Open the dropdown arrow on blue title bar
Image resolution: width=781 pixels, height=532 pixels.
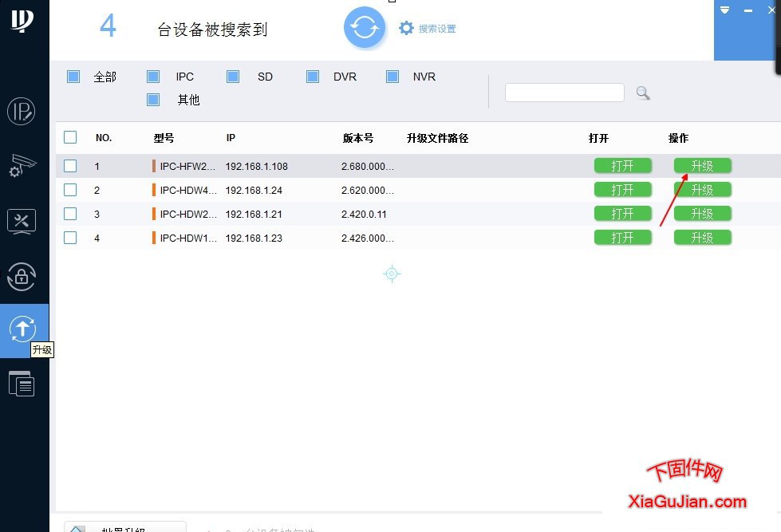point(724,10)
